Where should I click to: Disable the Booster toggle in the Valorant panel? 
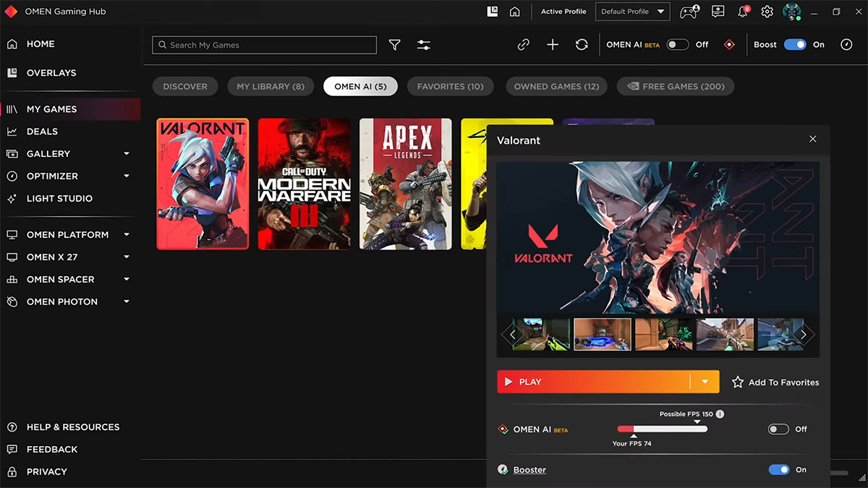pyautogui.click(x=779, y=470)
